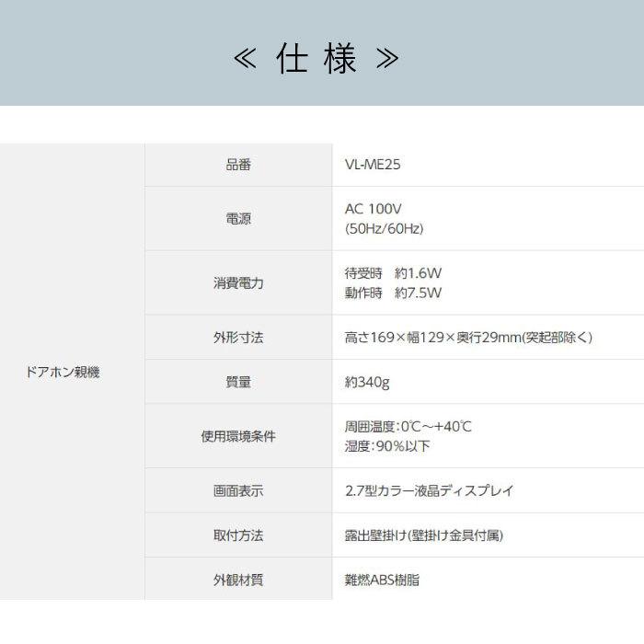This screenshot has width=644, height=644.
Task: Click the 外形寸法 label cell
Action: point(238,337)
